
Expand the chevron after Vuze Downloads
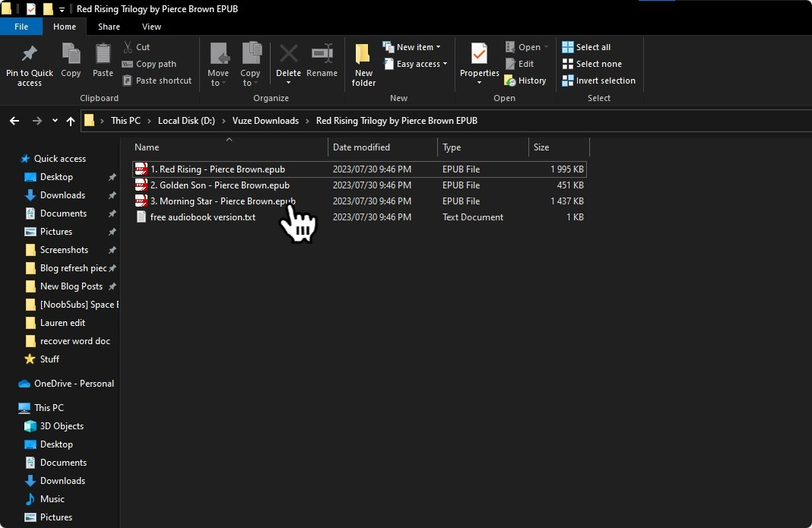308,121
